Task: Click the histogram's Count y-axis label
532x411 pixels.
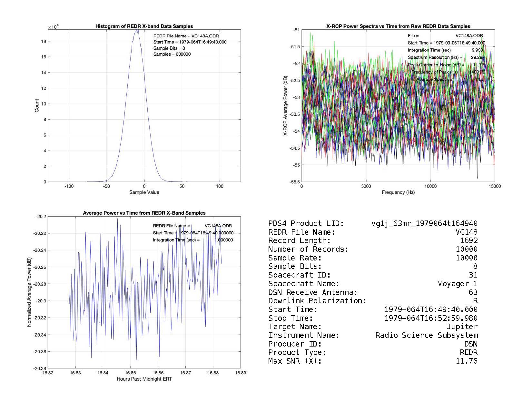Action: [x=37, y=106]
